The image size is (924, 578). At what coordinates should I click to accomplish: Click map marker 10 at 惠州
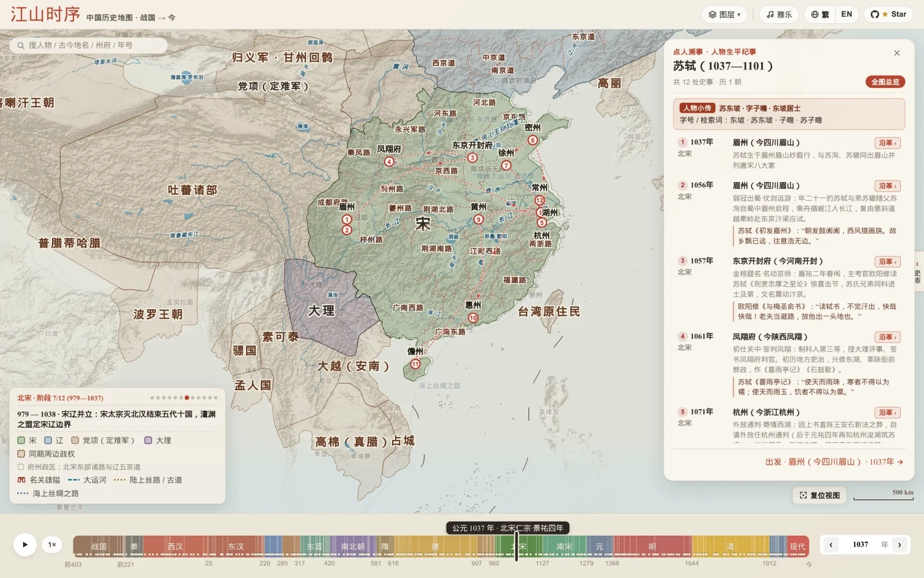tap(473, 318)
